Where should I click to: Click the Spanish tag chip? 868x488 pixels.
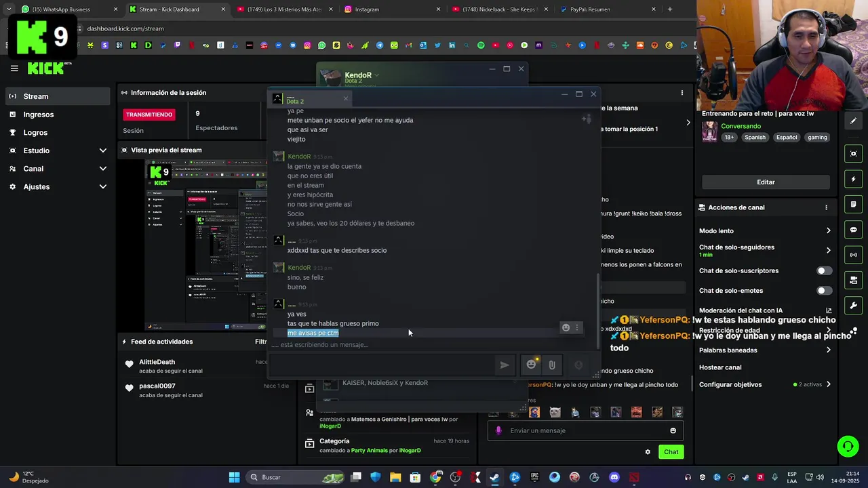[755, 137]
